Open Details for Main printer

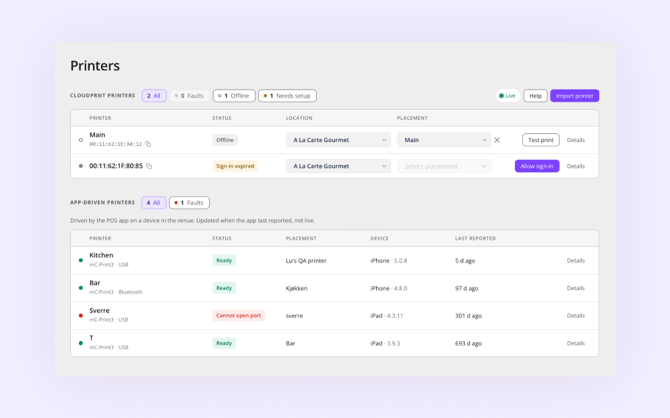click(x=576, y=140)
